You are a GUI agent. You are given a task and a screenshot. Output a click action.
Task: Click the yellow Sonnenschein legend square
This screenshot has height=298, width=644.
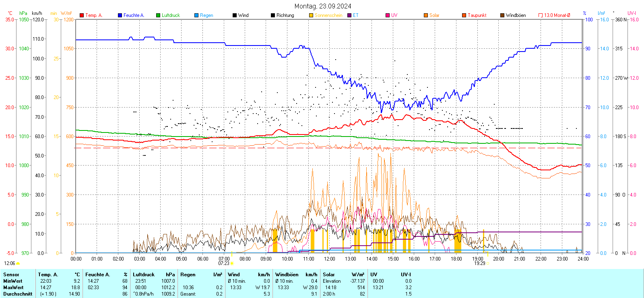(311, 15)
